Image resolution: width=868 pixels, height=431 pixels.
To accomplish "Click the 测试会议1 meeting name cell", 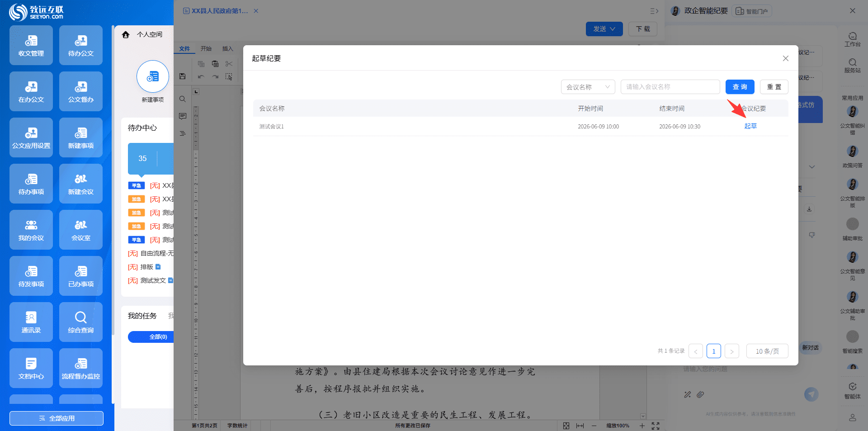I will pyautogui.click(x=272, y=127).
